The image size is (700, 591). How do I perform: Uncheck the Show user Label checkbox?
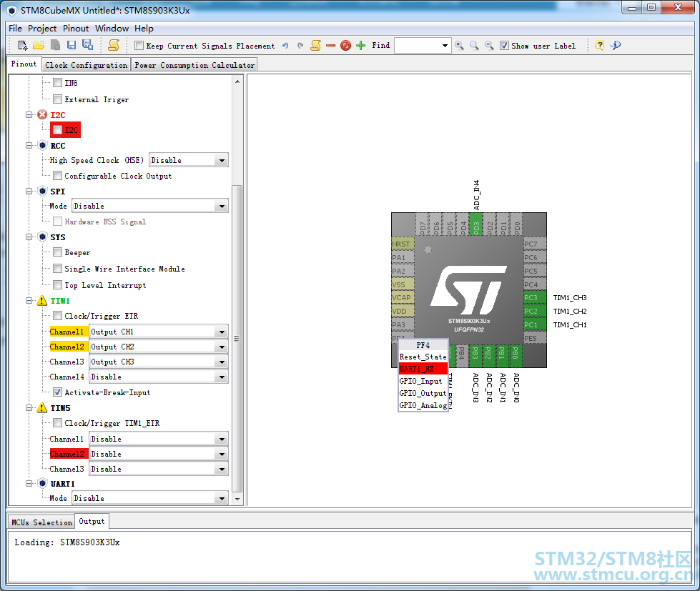505,46
